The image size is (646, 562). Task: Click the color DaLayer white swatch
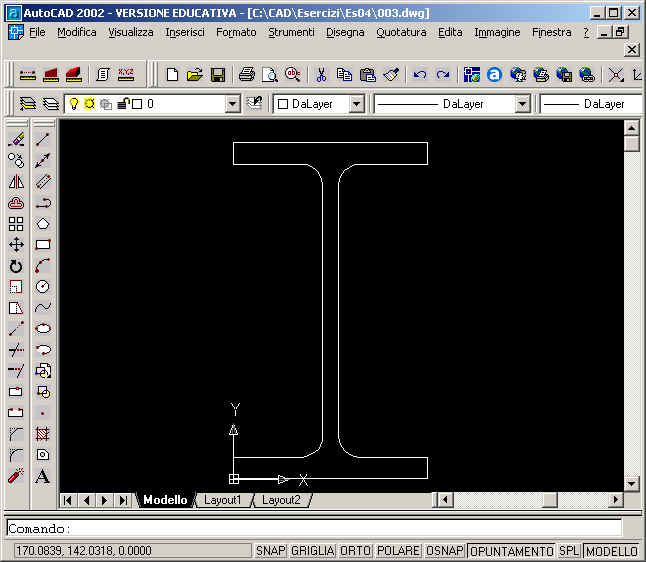tap(283, 104)
